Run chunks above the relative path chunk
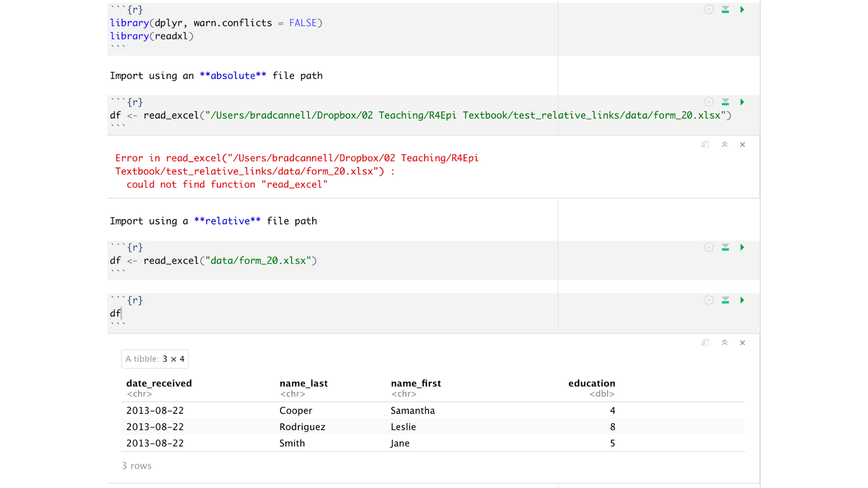This screenshot has width=868, height=488. point(725,247)
